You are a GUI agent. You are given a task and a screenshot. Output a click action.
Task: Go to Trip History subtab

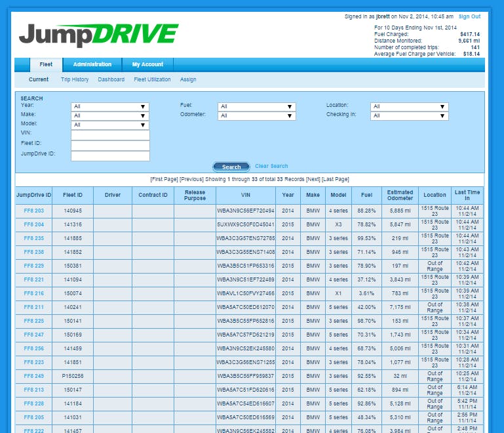pos(75,79)
